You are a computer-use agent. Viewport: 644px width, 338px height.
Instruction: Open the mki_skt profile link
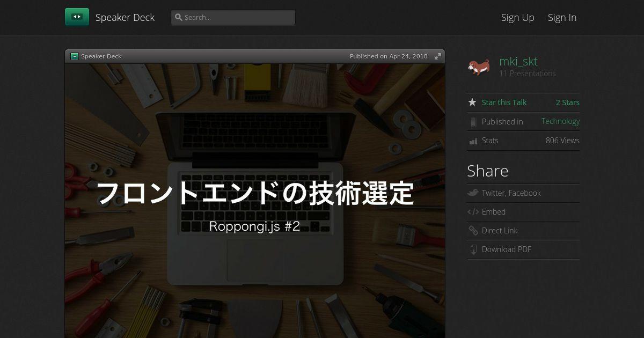tap(518, 61)
